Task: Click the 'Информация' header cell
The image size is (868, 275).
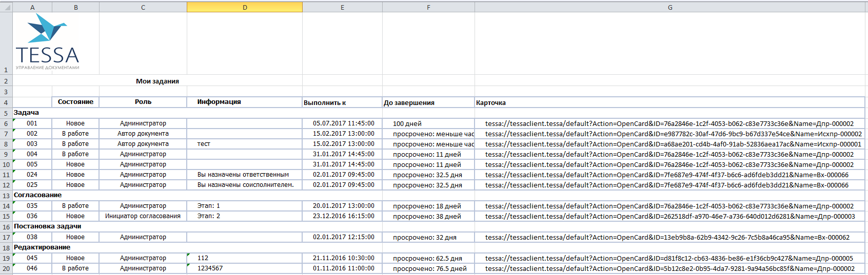Action: click(x=219, y=102)
